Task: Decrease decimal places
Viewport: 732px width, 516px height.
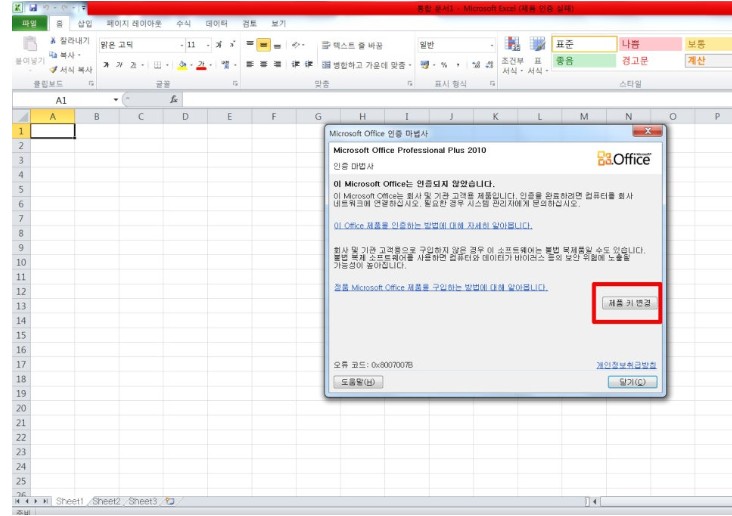Action: 489,64
